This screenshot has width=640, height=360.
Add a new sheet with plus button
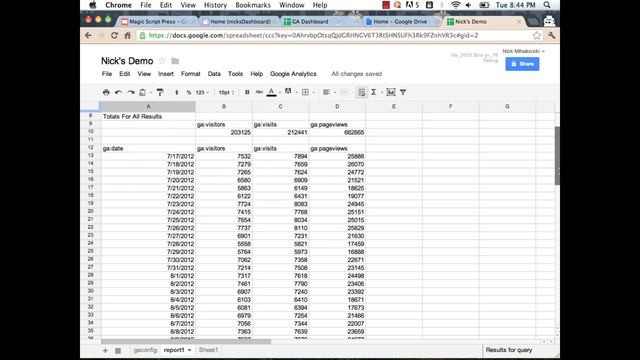click(105, 351)
